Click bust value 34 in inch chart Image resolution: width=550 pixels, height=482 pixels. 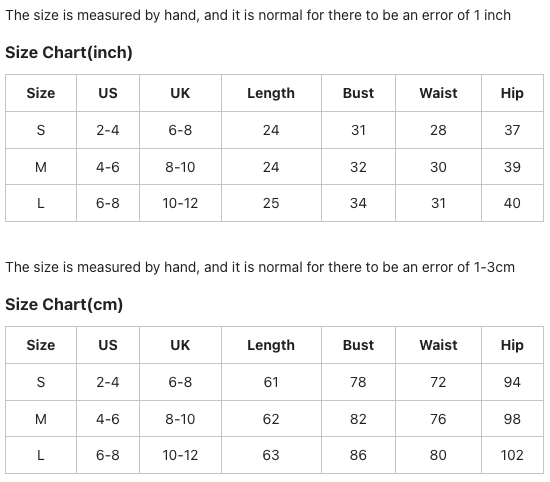pos(358,203)
